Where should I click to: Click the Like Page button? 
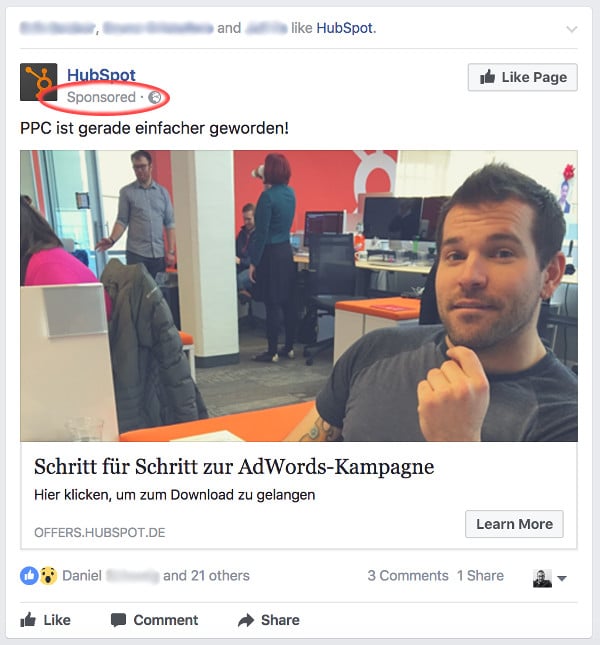click(523, 77)
